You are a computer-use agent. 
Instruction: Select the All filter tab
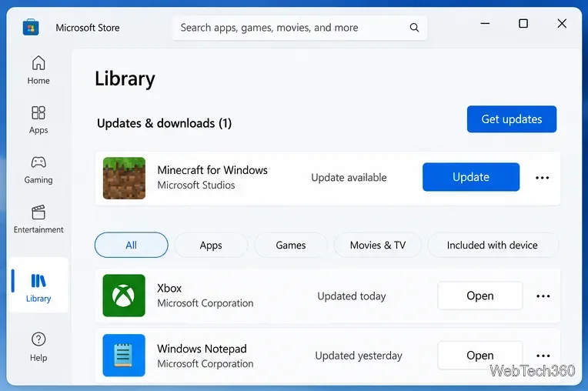(131, 245)
